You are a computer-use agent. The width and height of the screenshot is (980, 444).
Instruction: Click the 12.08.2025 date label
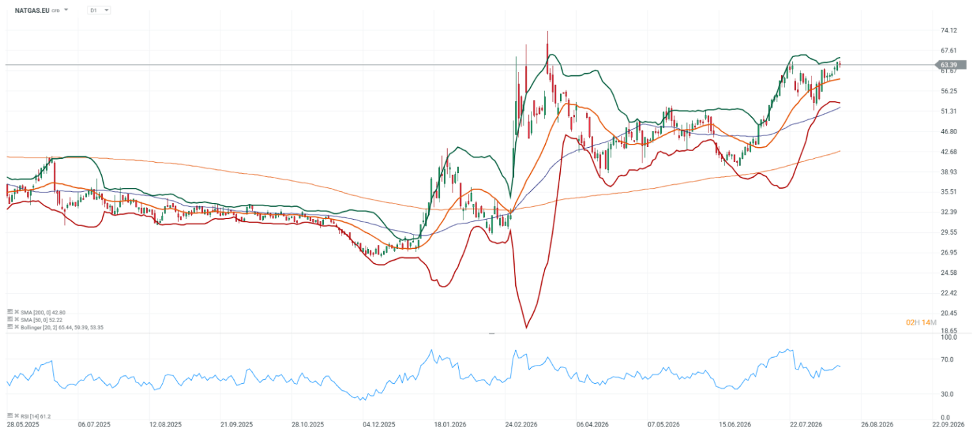pyautogui.click(x=165, y=425)
